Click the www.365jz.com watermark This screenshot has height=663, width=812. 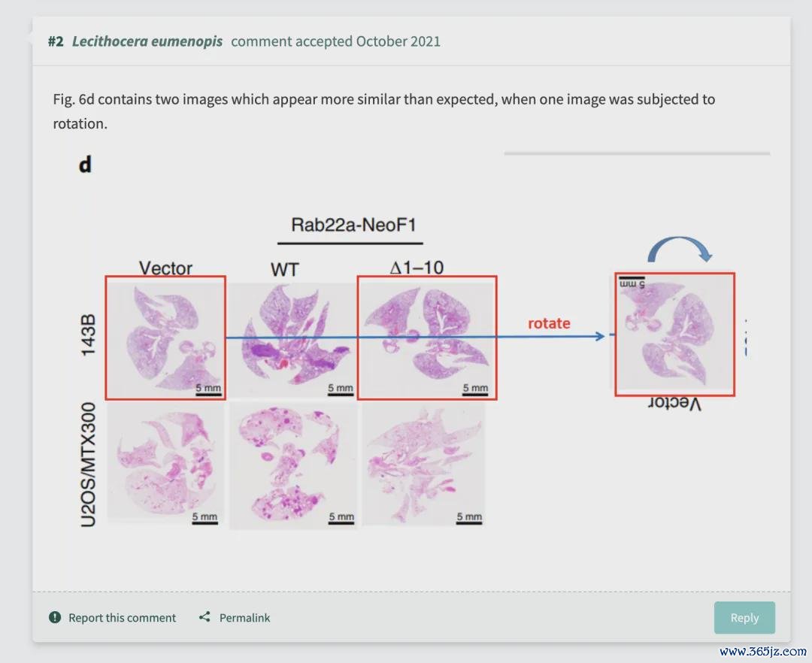pyautogui.click(x=763, y=651)
